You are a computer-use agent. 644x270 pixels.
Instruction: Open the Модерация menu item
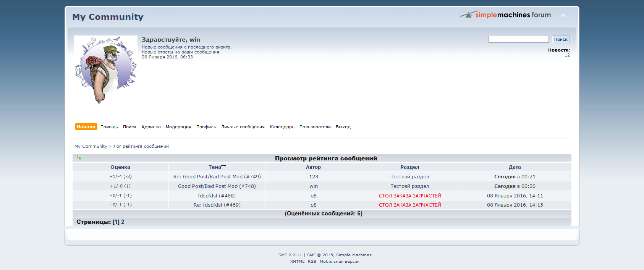[178, 127]
